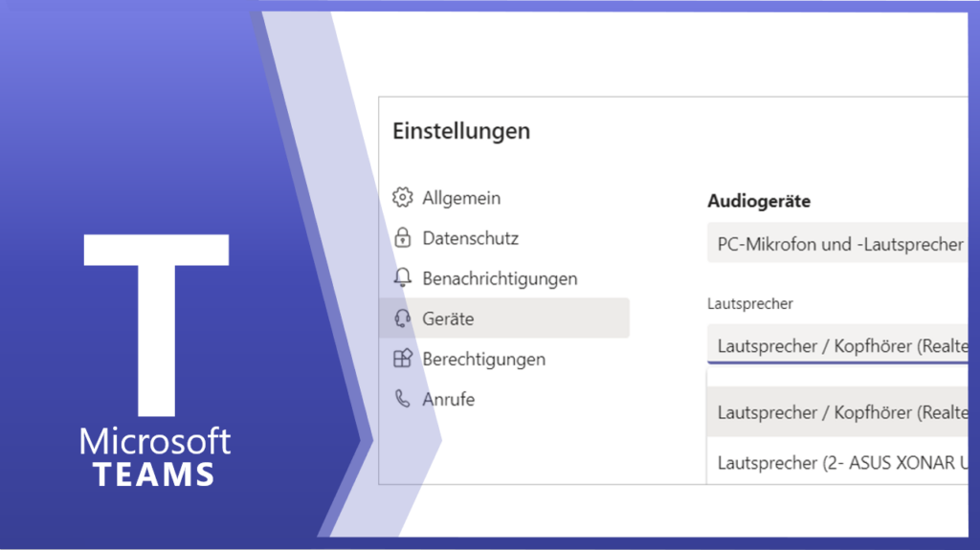Click the gear icon beside Allgemein
This screenshot has height=550, width=980.
pyautogui.click(x=403, y=198)
